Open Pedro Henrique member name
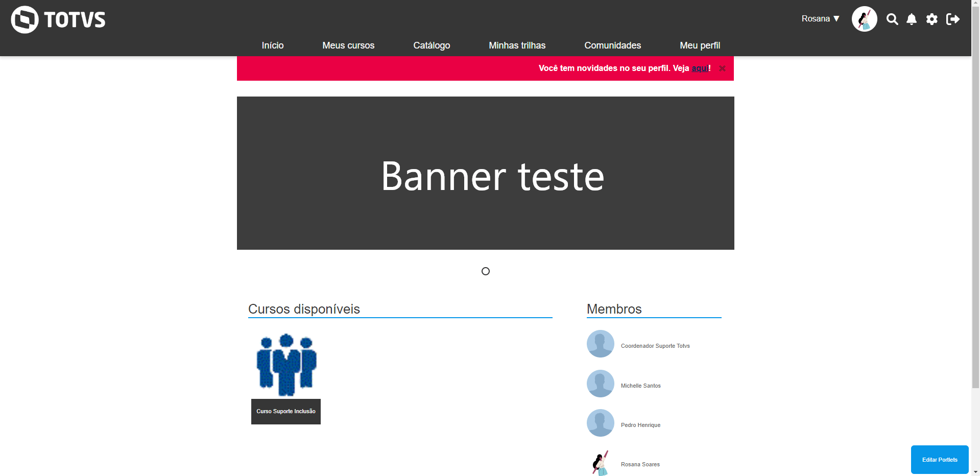 [641, 425]
